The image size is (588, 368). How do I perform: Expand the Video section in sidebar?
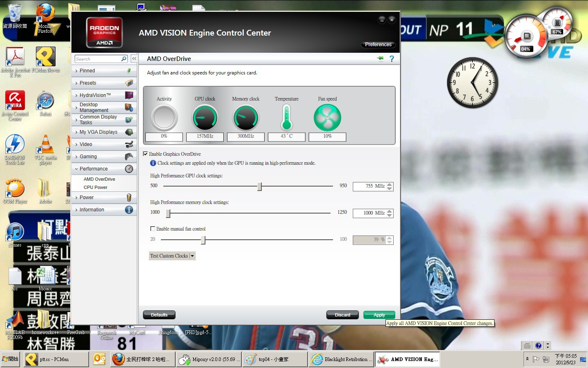[104, 144]
